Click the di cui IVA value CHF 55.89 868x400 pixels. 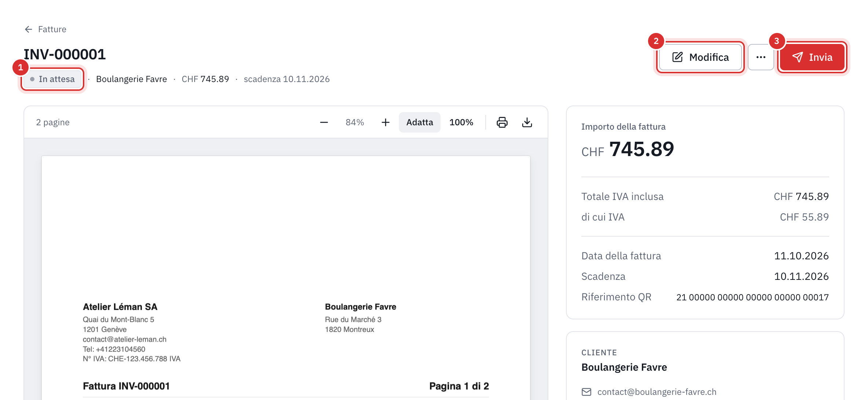[x=804, y=217]
